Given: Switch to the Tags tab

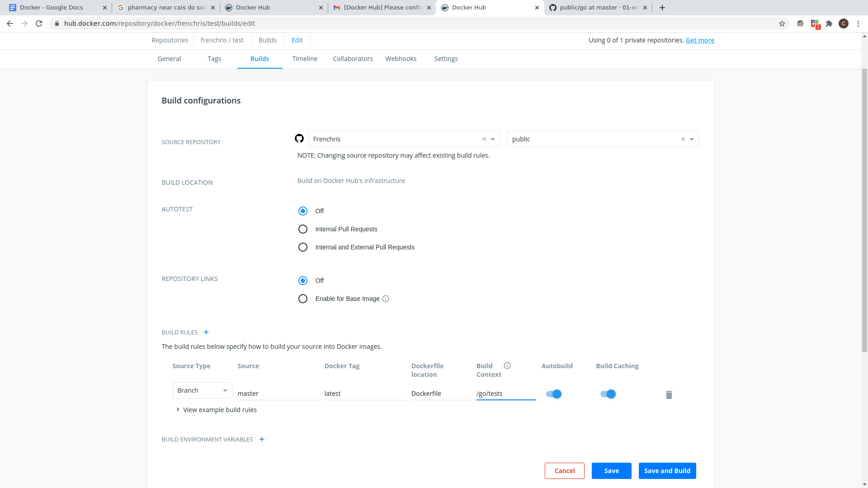Looking at the screenshot, I should pos(214,58).
